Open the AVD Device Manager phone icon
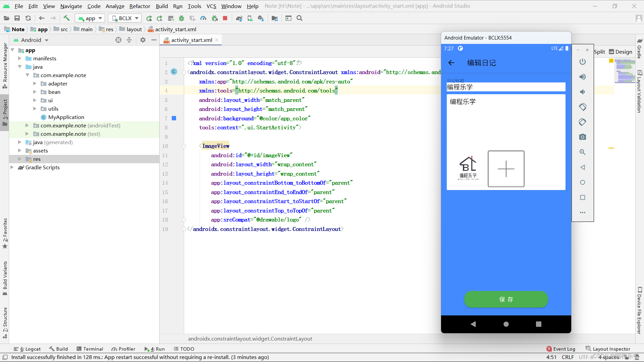Image resolution: width=644 pixels, height=362 pixels. click(x=250, y=18)
